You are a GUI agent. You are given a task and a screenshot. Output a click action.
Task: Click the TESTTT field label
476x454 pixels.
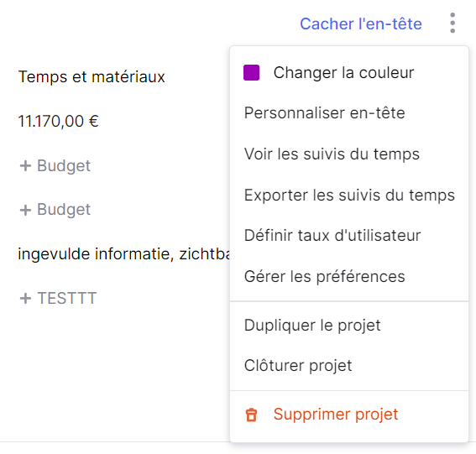coord(67,298)
